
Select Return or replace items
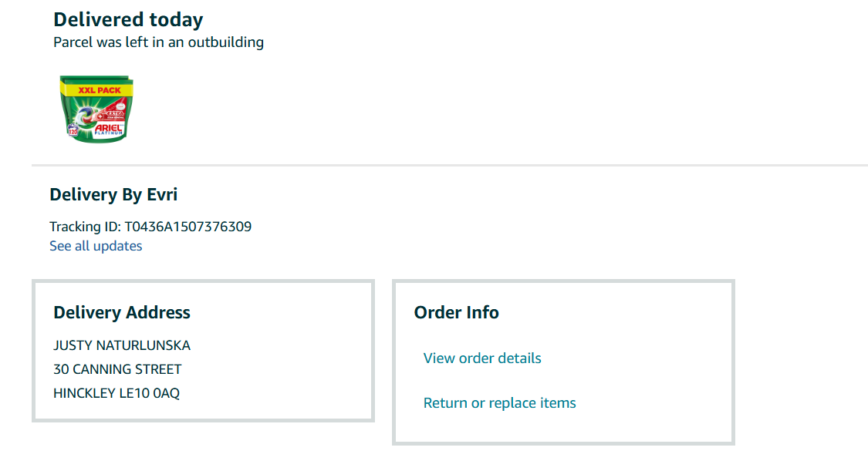pos(499,402)
